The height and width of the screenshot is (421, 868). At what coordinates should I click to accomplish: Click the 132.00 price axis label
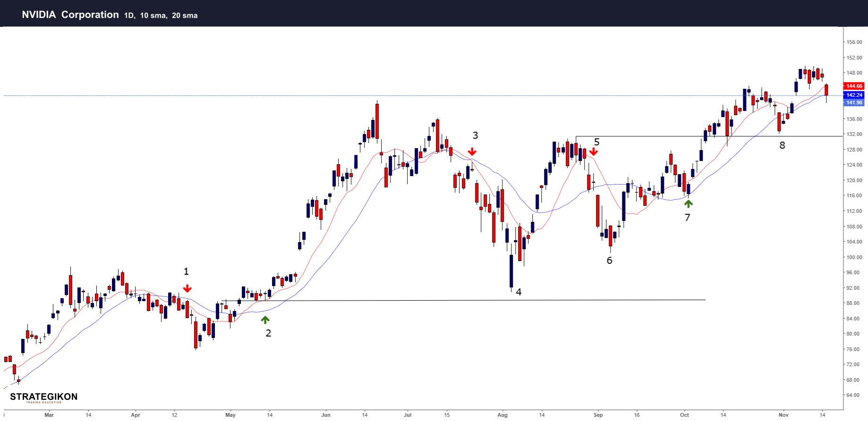tap(854, 134)
